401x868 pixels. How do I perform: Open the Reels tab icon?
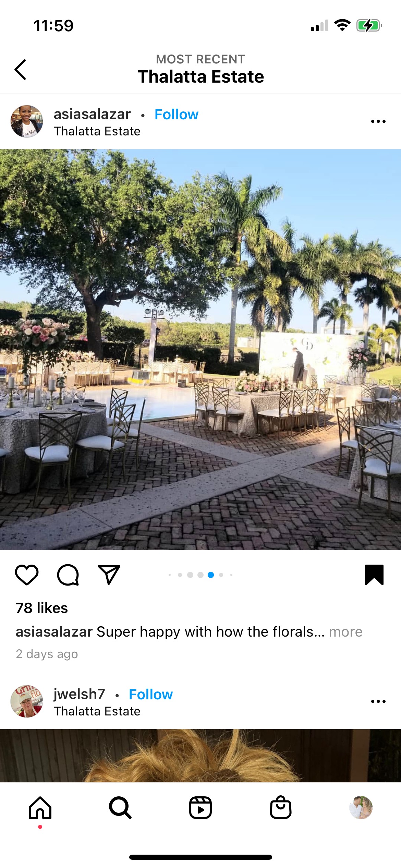(200, 808)
